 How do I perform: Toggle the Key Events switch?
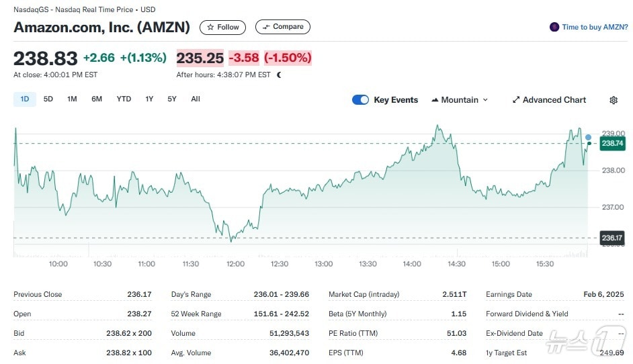coord(361,100)
